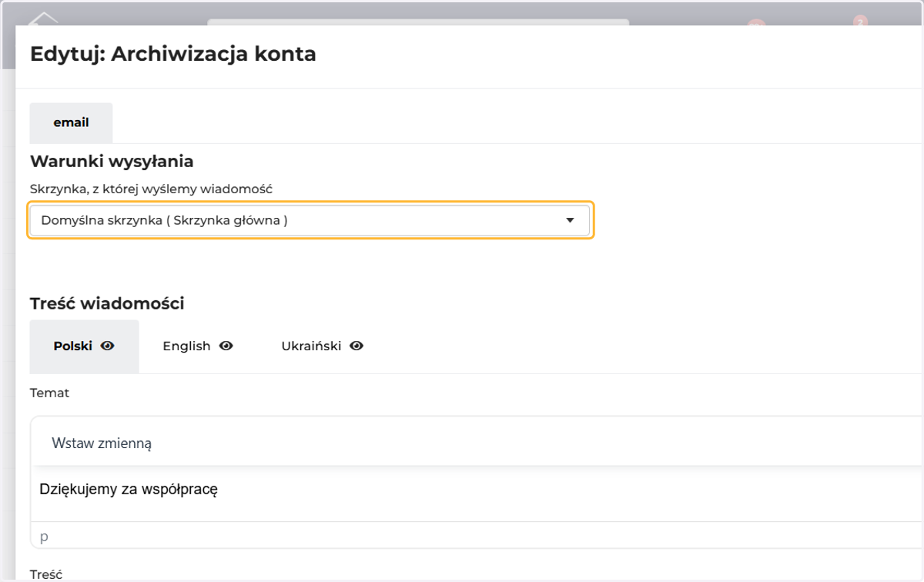Open the Wstaw zmienną variable menu
This screenshot has height=582, width=924.
pyautogui.click(x=102, y=443)
